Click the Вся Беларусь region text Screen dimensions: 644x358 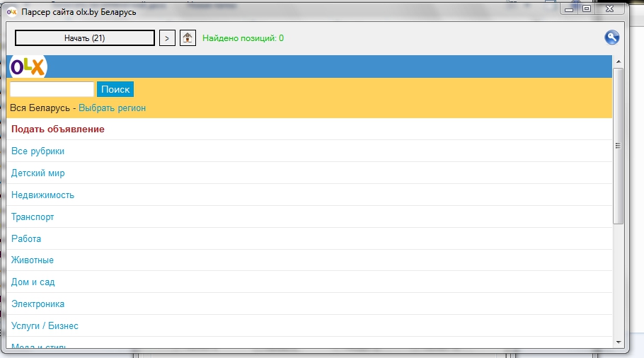click(40, 108)
